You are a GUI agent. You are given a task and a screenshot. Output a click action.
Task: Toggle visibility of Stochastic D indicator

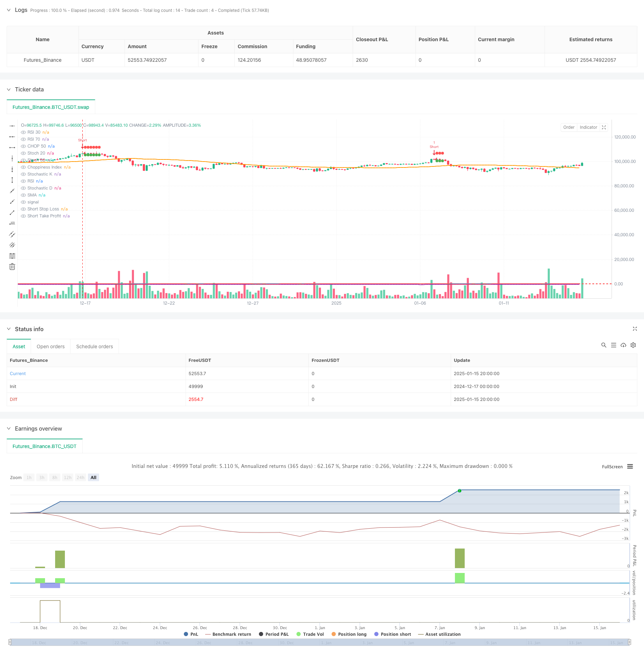[23, 188]
